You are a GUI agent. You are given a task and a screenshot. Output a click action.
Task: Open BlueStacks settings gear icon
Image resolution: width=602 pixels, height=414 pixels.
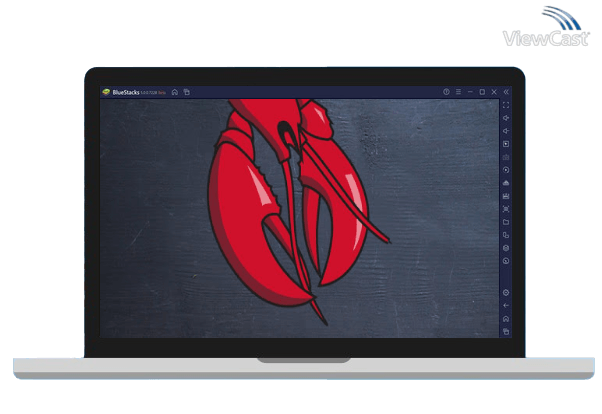506,293
